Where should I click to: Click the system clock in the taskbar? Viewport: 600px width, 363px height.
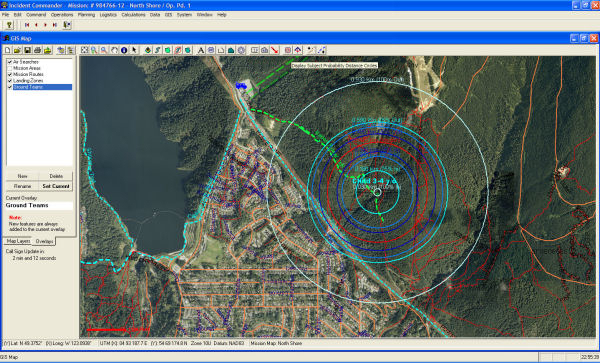pyautogui.click(x=589, y=357)
